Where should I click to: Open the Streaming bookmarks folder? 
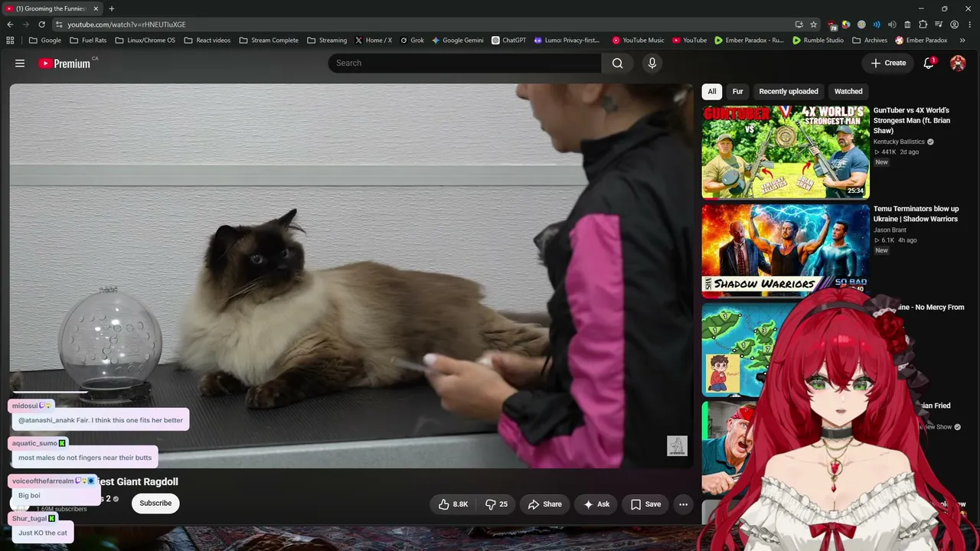pos(327,41)
